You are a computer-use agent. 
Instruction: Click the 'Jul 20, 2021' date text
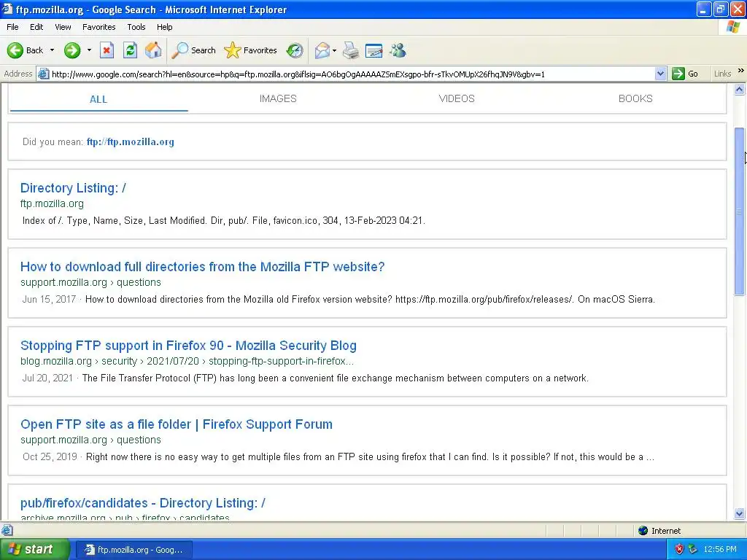pyautogui.click(x=47, y=378)
